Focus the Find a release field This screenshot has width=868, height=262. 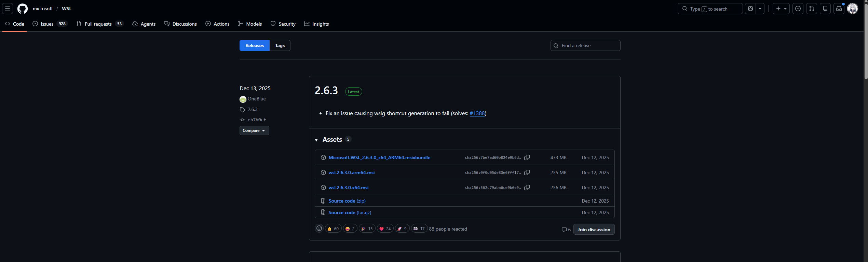click(x=588, y=45)
